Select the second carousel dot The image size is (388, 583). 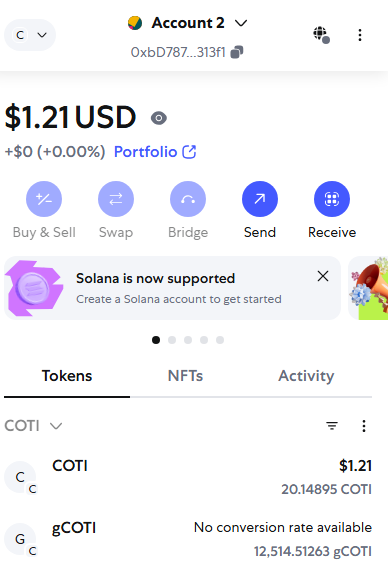tap(172, 340)
